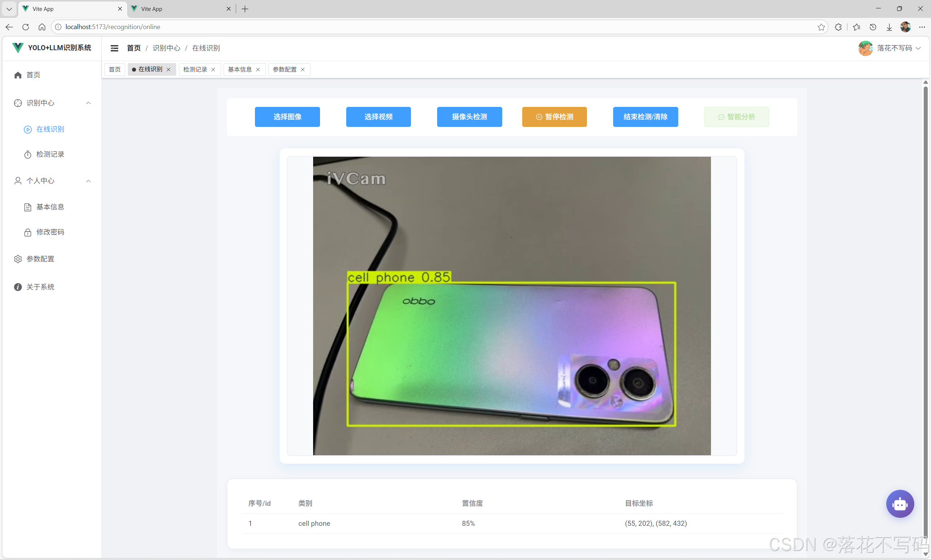Screen dimensions: 931x560
Task: Click the 首页 home sidebar item
Action: click(33, 75)
